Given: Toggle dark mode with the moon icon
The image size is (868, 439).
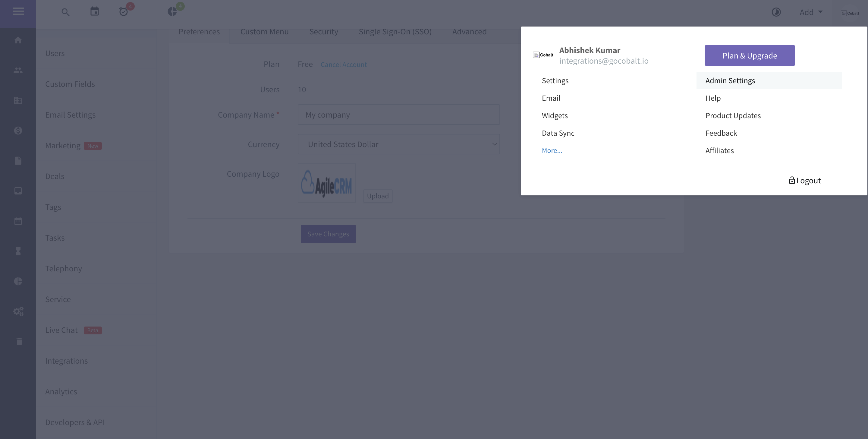Looking at the screenshot, I should tap(776, 12).
